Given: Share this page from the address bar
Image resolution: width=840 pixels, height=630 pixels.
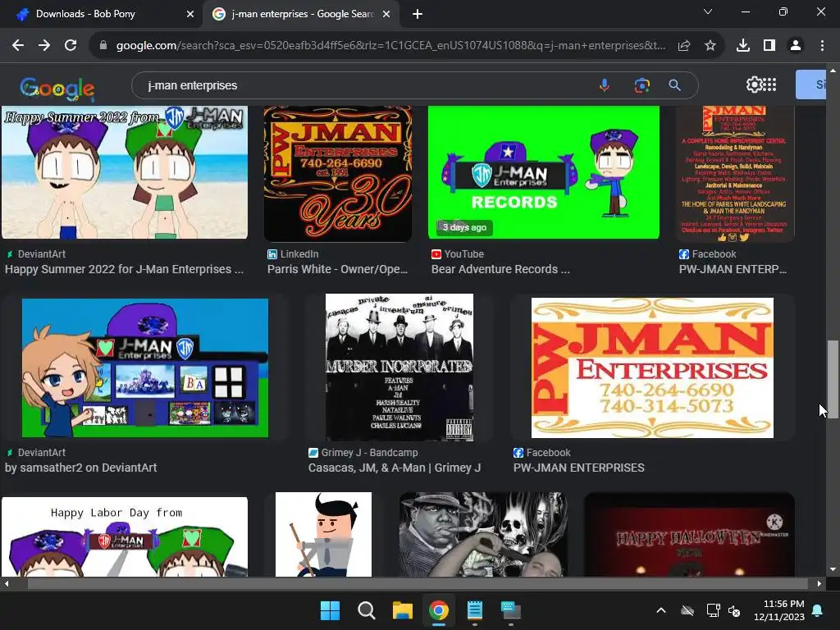Looking at the screenshot, I should coord(684,46).
